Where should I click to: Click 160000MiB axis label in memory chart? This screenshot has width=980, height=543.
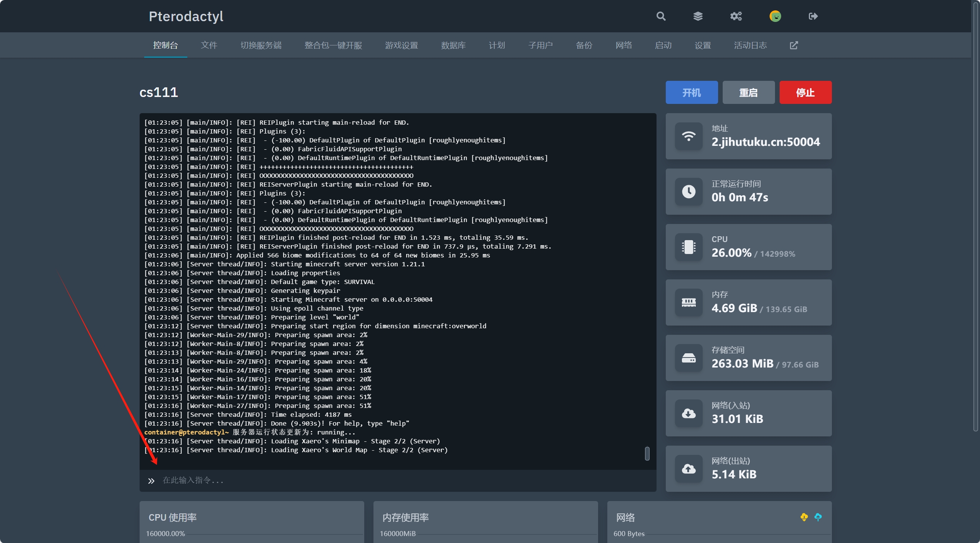(x=398, y=534)
